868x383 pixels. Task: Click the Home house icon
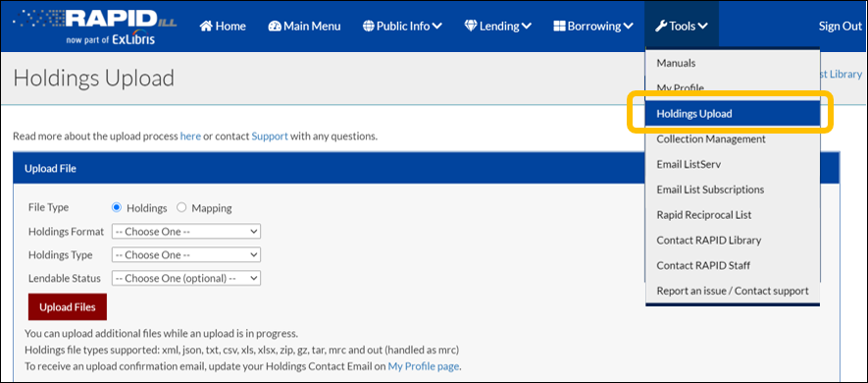[206, 27]
